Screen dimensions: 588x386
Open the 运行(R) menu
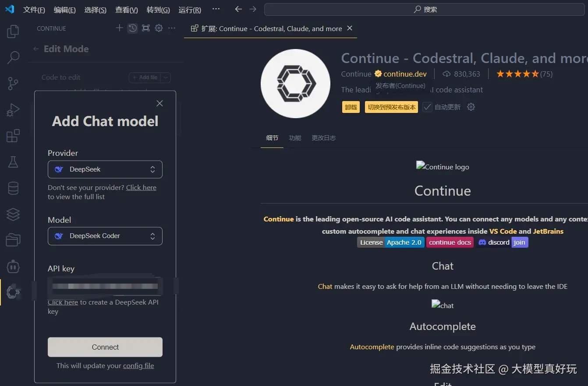click(x=190, y=10)
